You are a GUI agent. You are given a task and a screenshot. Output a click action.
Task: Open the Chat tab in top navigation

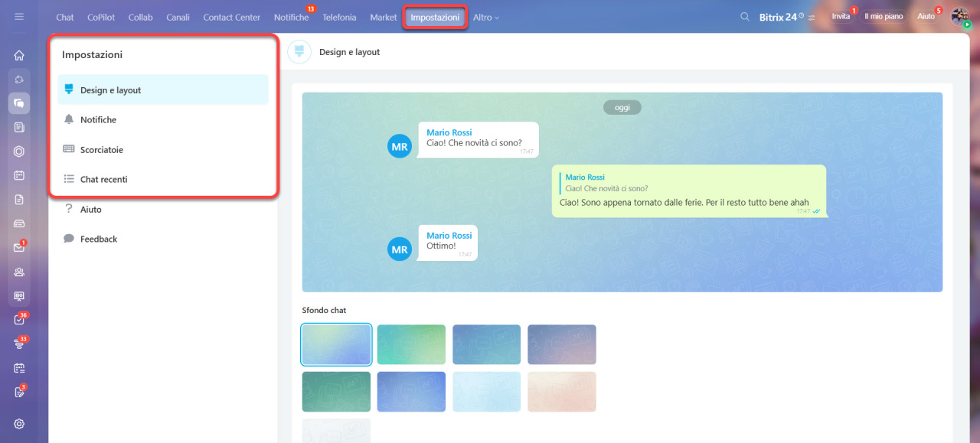(65, 17)
